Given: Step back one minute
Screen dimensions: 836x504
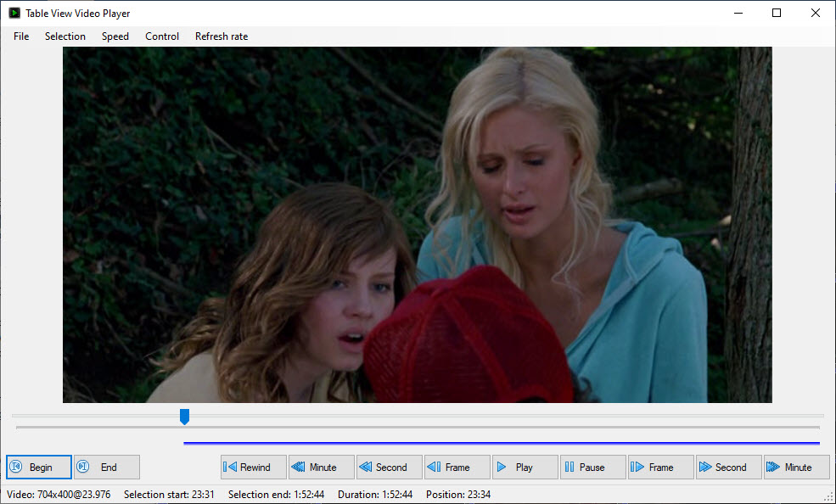Looking at the screenshot, I should (x=322, y=468).
